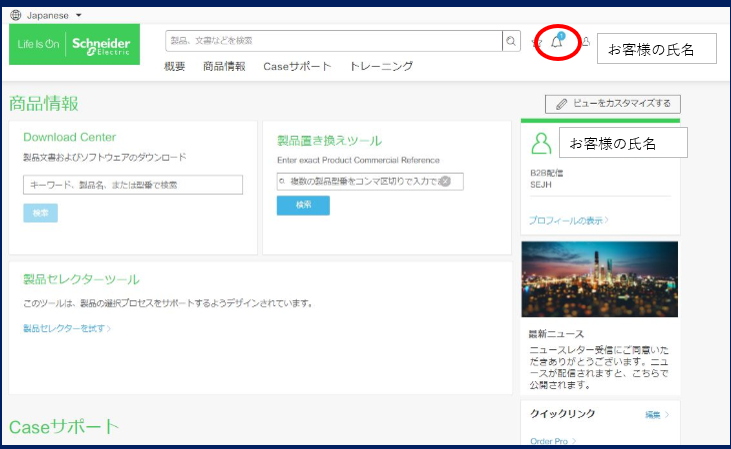The height and width of the screenshot is (449, 731).
Task: Click the 最新ニュース heading
Action: click(x=556, y=334)
